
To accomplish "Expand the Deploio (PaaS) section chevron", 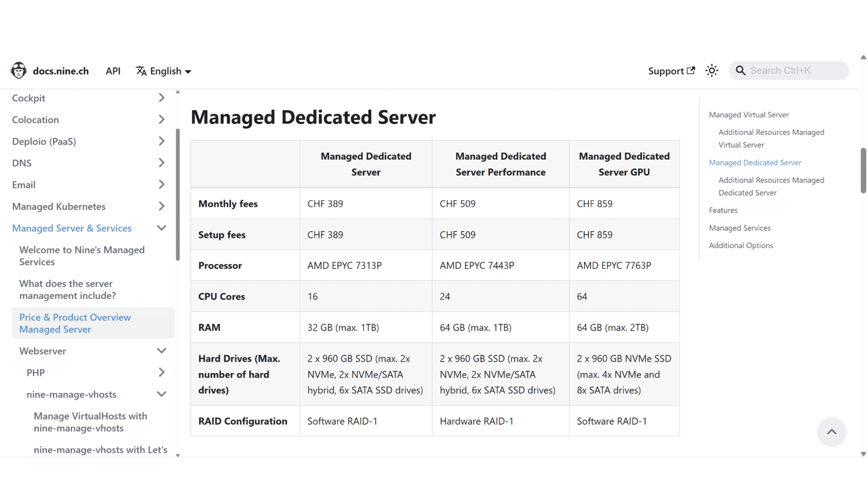I will coord(162,141).
